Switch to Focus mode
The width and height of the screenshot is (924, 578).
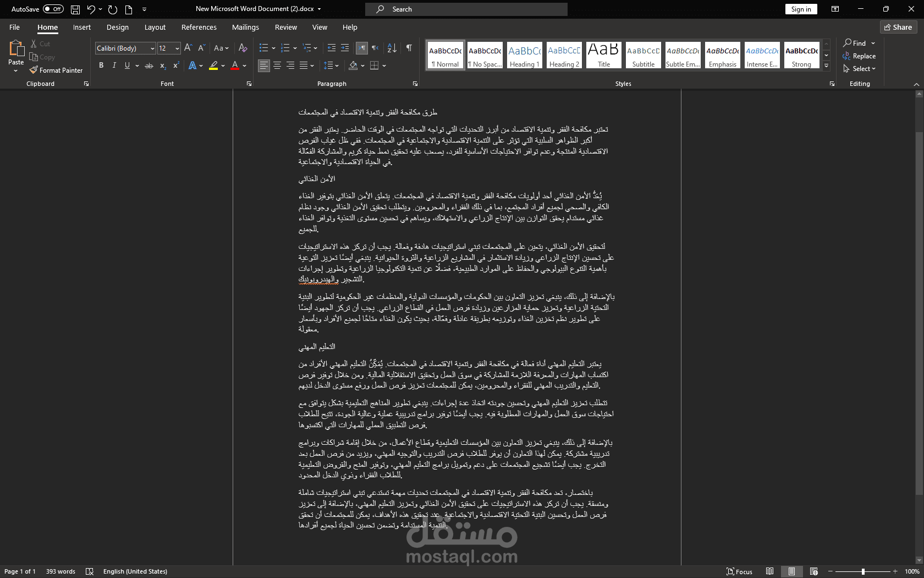[x=739, y=571]
